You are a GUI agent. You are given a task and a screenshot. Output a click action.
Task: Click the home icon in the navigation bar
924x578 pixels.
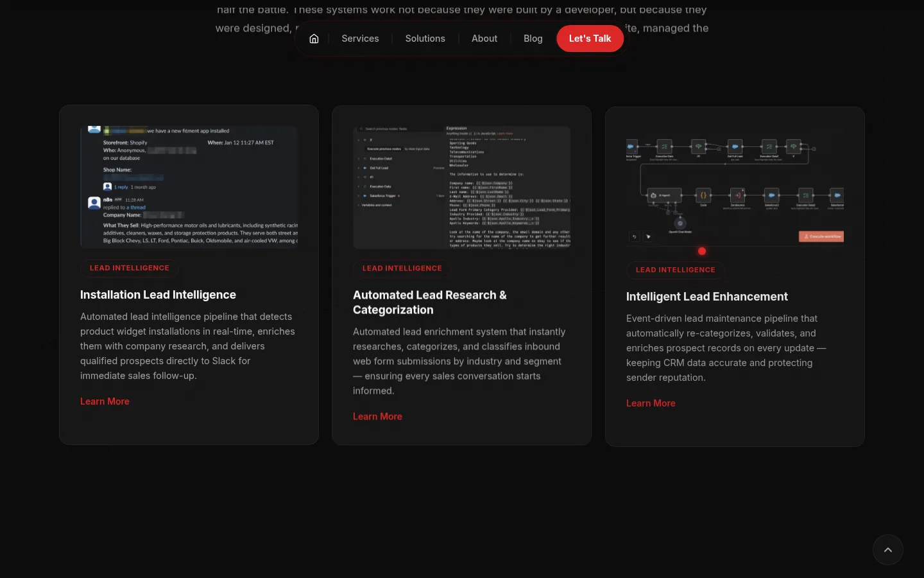click(x=314, y=38)
